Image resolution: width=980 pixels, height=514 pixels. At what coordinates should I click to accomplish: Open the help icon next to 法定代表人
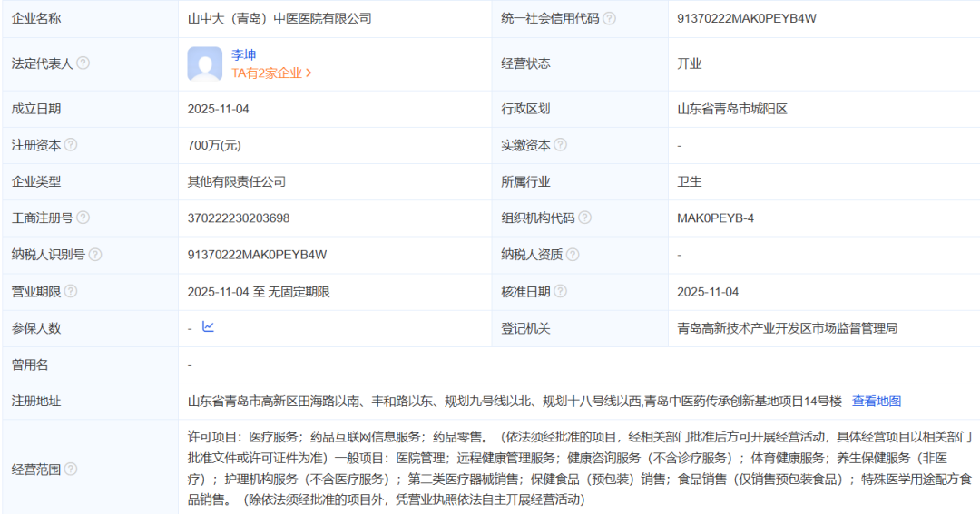coord(83,63)
